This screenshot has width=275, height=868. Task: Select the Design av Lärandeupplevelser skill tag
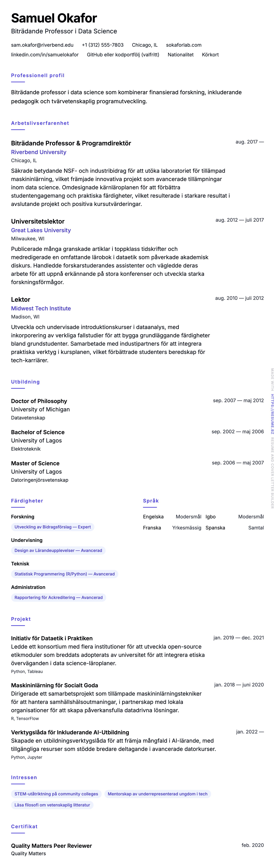pyautogui.click(x=58, y=551)
